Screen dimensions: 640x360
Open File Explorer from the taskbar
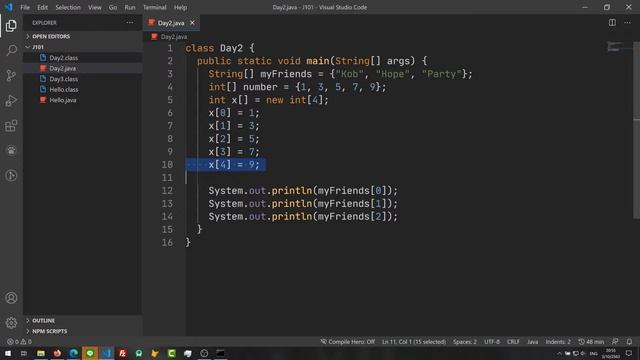(x=41, y=353)
